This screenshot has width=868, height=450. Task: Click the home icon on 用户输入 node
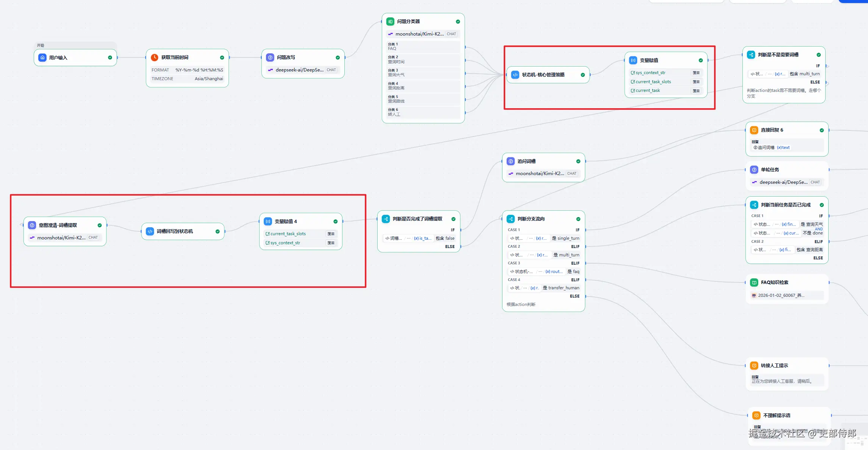click(42, 57)
